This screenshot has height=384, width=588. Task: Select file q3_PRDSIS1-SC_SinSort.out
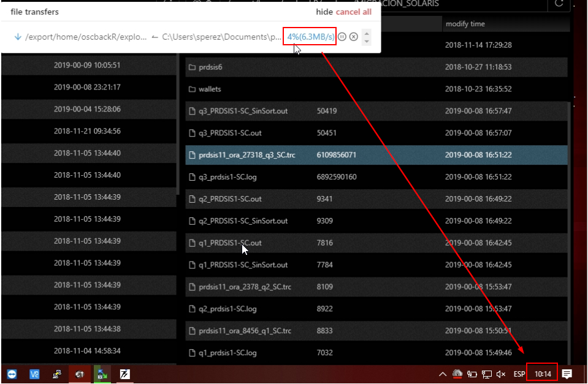376,111
